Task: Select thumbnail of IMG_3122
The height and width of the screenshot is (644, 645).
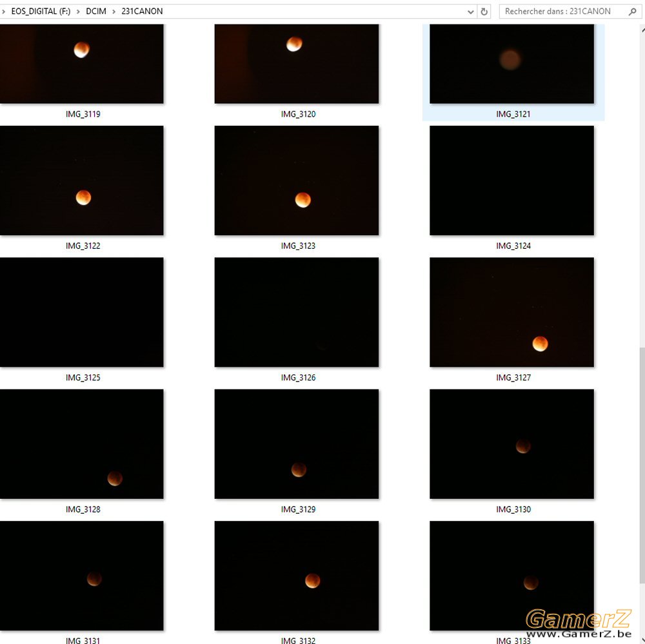Action: tap(81, 181)
